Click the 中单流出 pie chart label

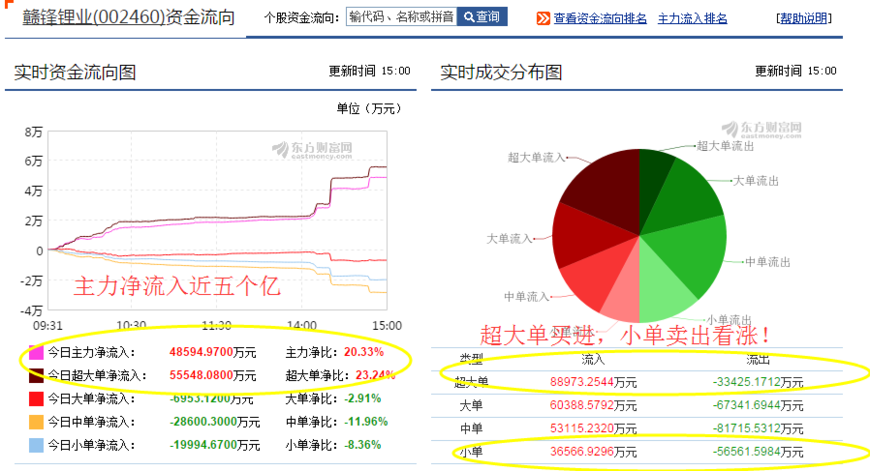click(767, 262)
